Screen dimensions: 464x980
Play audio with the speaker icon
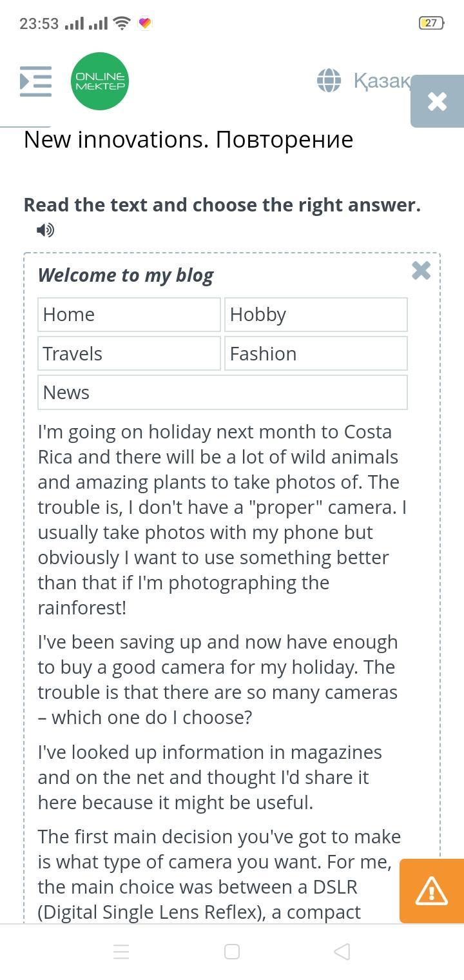point(45,230)
